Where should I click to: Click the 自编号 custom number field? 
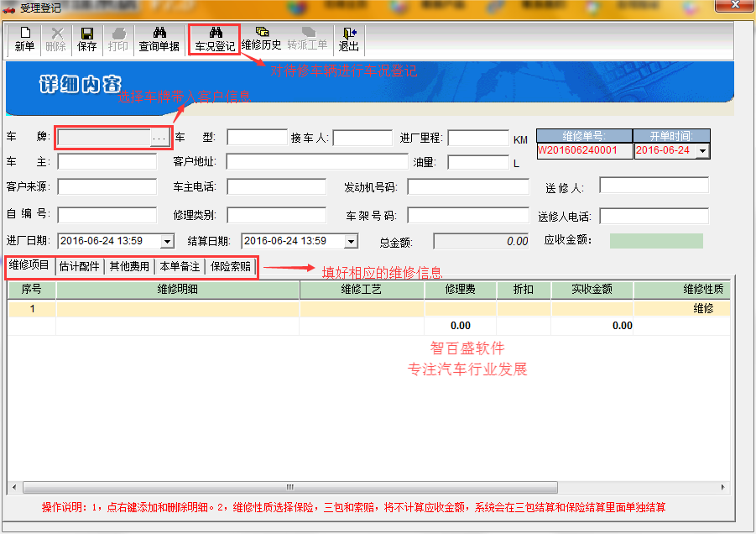(x=107, y=215)
